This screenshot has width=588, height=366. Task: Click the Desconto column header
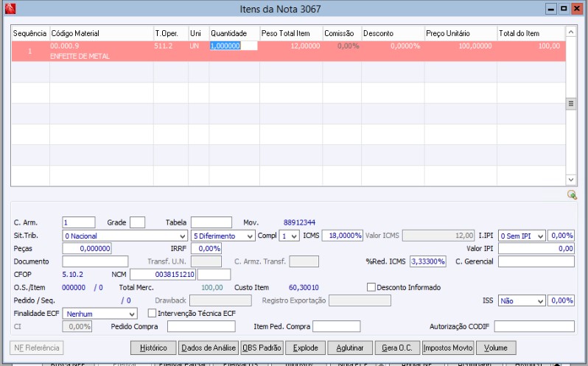393,33
